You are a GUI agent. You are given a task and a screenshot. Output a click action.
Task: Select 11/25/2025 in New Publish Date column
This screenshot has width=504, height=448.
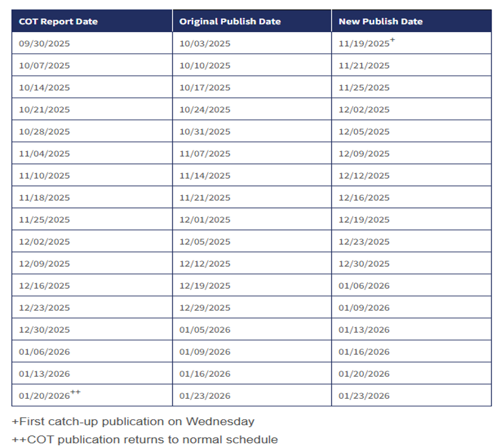click(364, 88)
